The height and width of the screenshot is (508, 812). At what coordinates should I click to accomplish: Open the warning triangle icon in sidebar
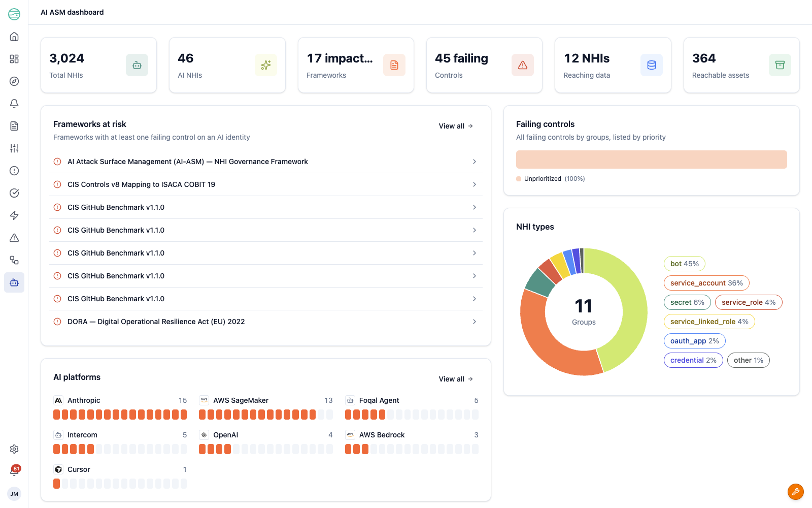click(x=14, y=238)
